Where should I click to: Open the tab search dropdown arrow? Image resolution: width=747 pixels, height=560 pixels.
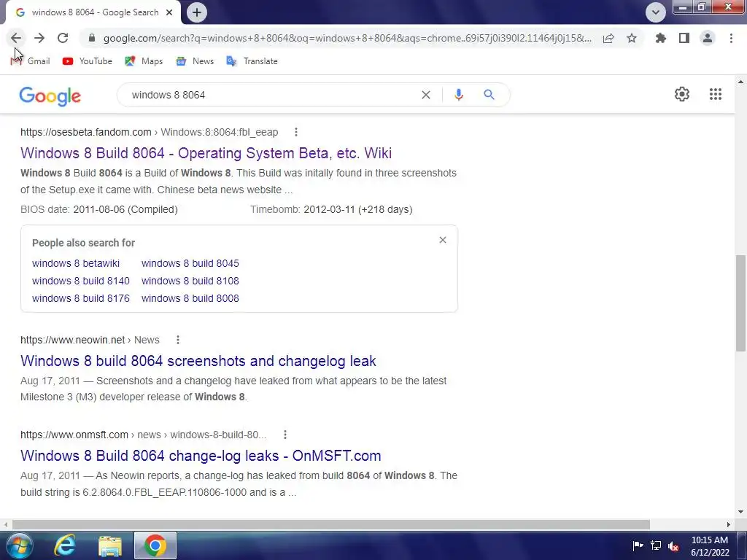click(x=656, y=12)
